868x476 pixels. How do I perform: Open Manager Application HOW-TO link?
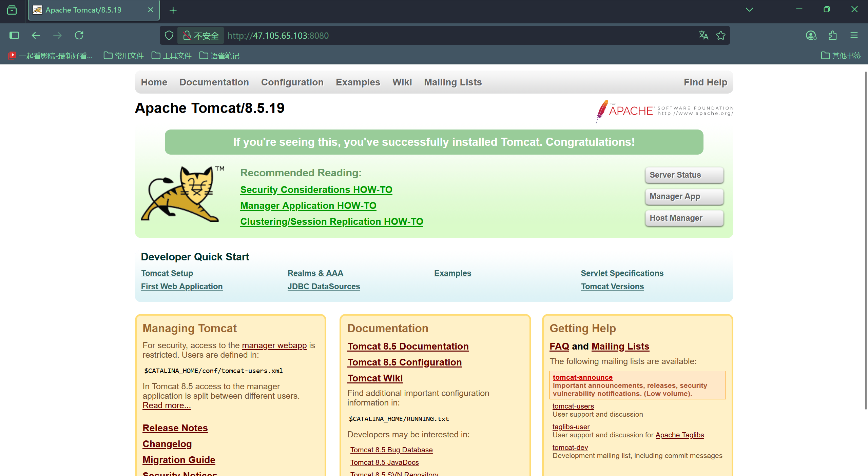coord(308,205)
